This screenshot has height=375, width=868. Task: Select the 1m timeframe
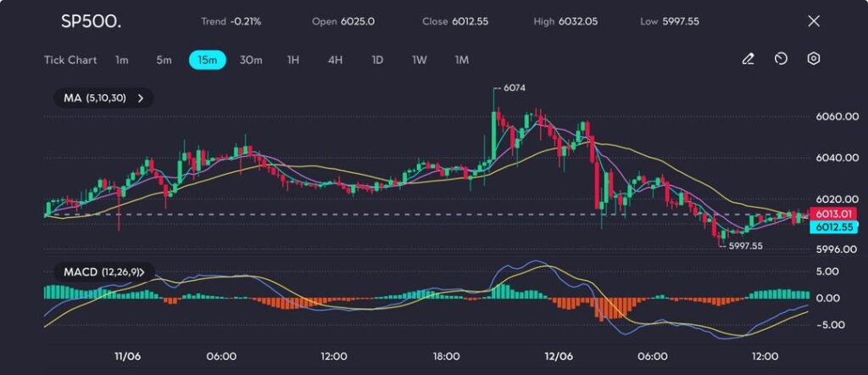122,60
